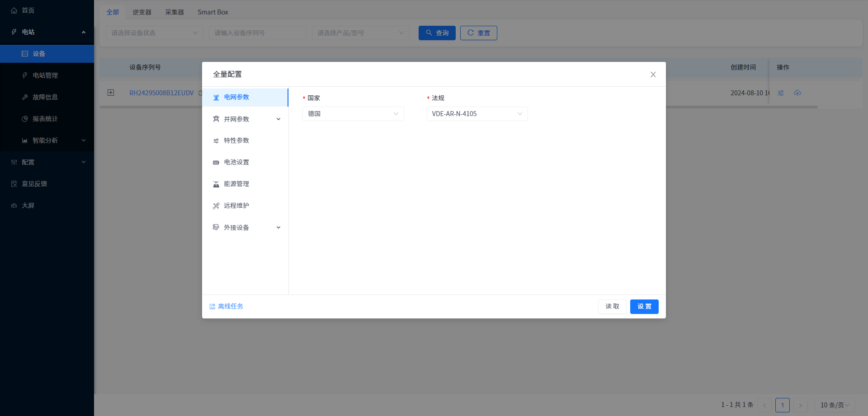
Task: Switch to the 逆变器 tab
Action: pyautogui.click(x=142, y=12)
